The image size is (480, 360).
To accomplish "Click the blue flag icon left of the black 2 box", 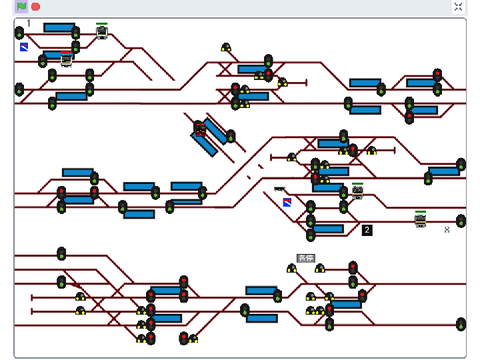I will [x=287, y=202].
